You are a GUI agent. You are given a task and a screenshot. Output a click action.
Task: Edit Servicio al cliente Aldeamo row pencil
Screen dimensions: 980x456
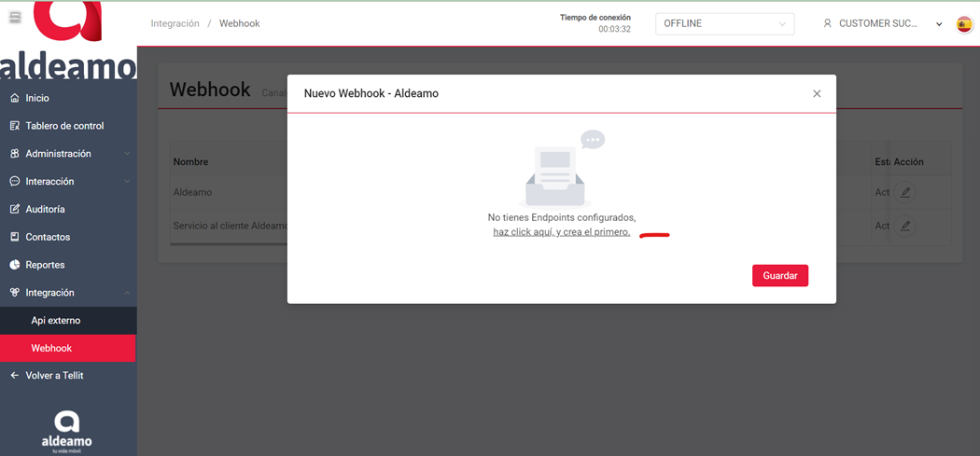904,226
